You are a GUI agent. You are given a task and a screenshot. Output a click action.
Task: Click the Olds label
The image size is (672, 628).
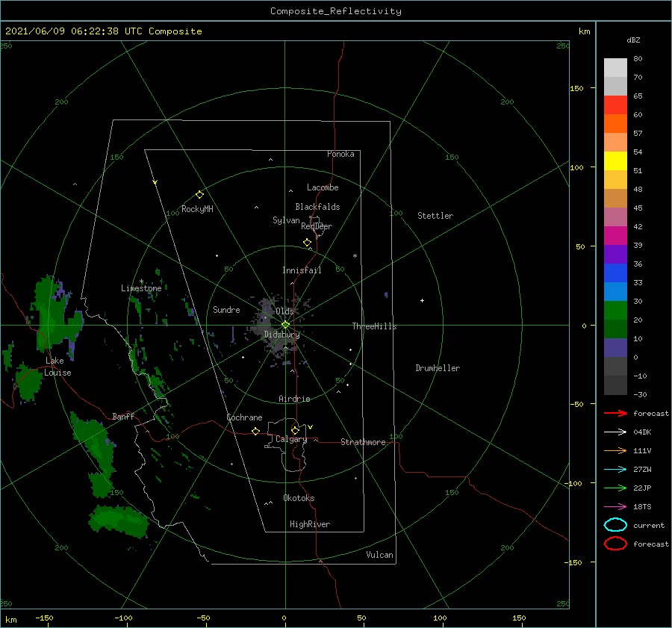[284, 311]
